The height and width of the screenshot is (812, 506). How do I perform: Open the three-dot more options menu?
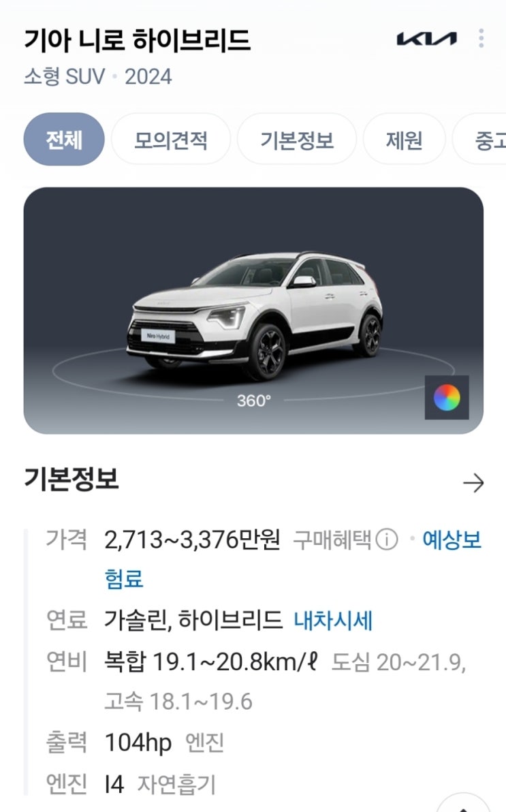(x=481, y=38)
